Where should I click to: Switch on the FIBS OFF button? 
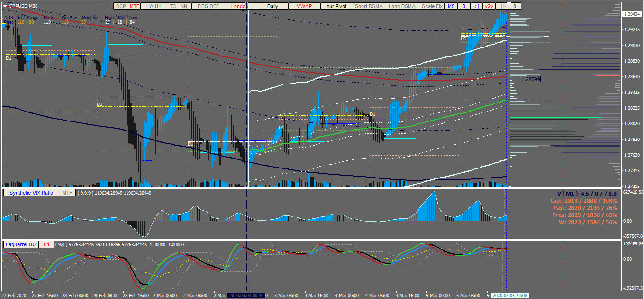[x=208, y=6]
